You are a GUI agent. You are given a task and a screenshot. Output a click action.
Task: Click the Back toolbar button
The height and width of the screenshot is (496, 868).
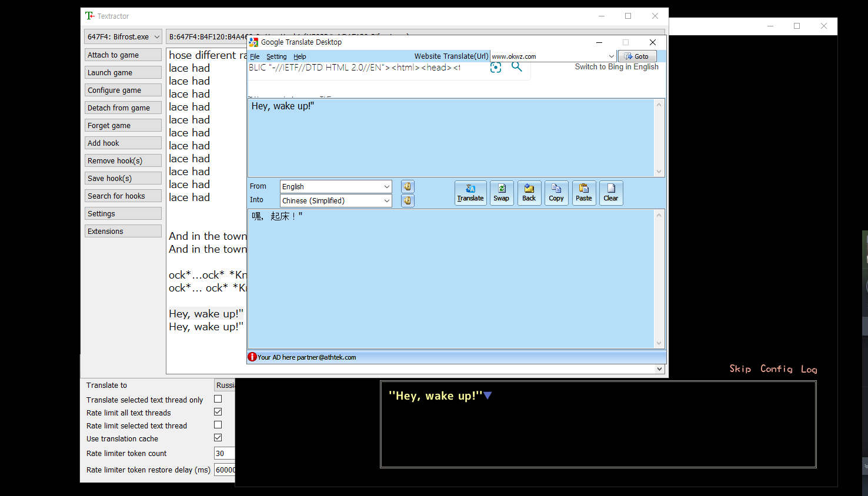(529, 193)
